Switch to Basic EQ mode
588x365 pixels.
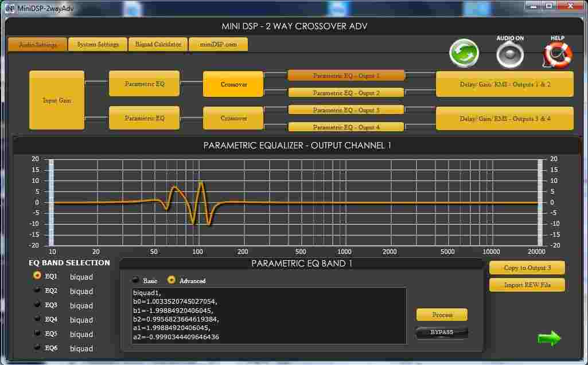click(136, 280)
